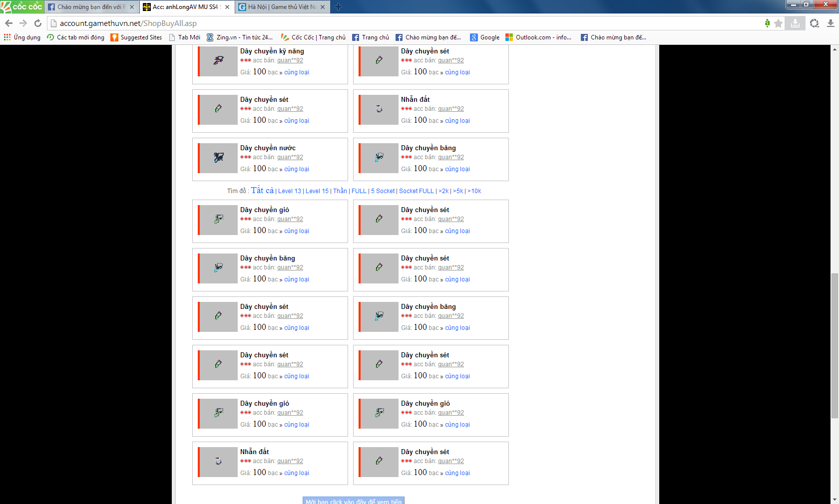This screenshot has height=504, width=839.
Task: Click scrollbar down arrow
Action: click(835, 500)
